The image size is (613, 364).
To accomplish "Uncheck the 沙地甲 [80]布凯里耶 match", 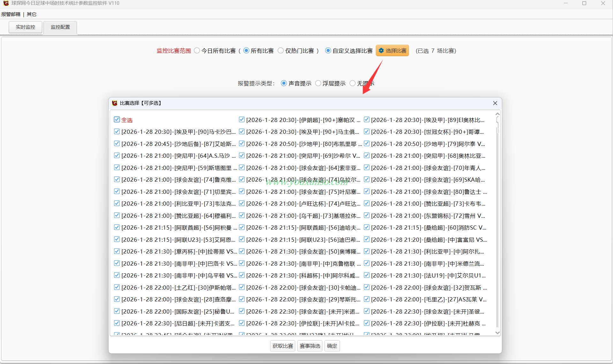I will click(x=242, y=144).
